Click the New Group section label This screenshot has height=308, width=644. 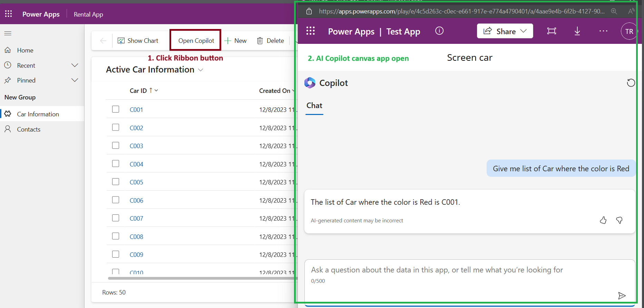[x=20, y=97]
